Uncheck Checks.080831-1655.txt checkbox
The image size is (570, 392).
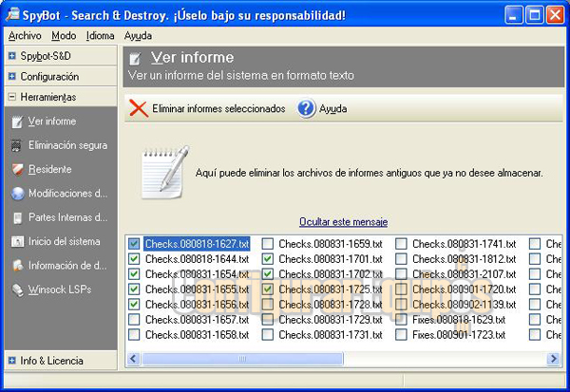coord(134,289)
